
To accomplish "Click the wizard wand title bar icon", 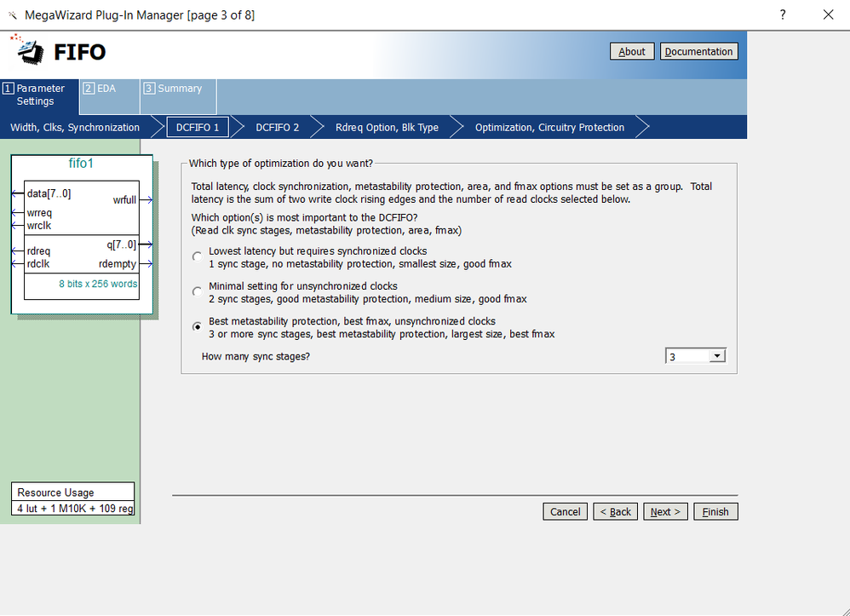I will pyautogui.click(x=12, y=15).
